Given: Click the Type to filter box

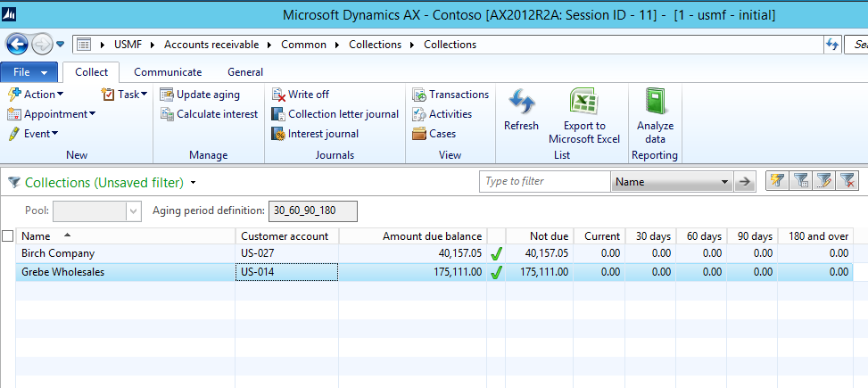Looking at the screenshot, I should [x=543, y=182].
